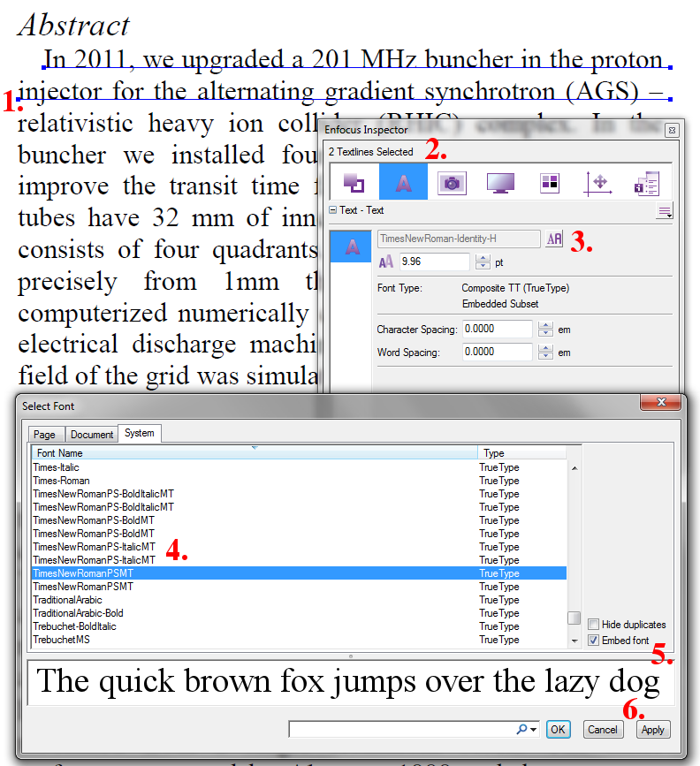700x766 pixels.
Task: Open the Fill and Stroke category icon in Inspector
Action: pos(354,183)
